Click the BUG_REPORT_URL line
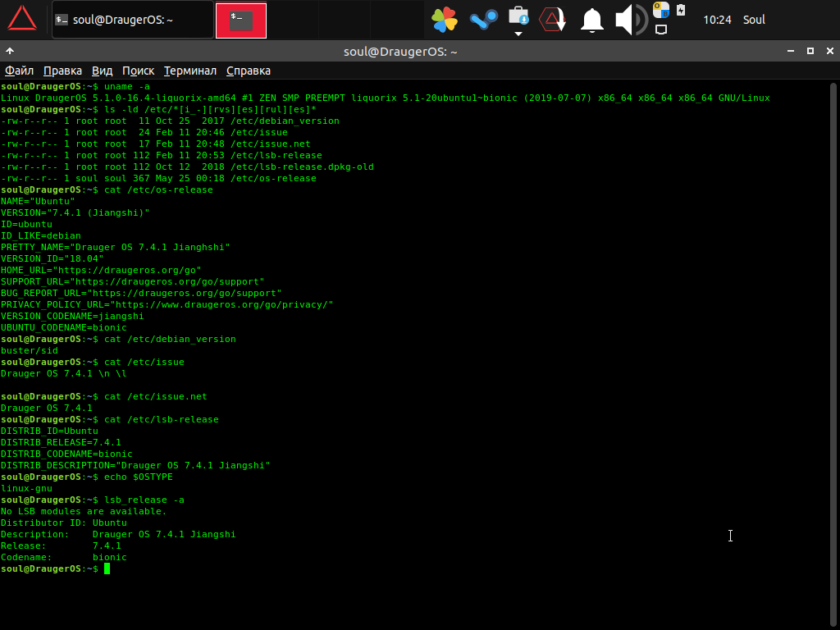The width and height of the screenshot is (840, 630). pyautogui.click(x=141, y=293)
